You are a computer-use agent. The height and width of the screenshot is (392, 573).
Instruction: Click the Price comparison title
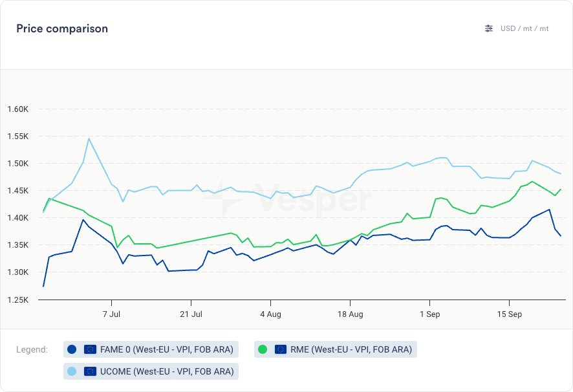pos(62,28)
